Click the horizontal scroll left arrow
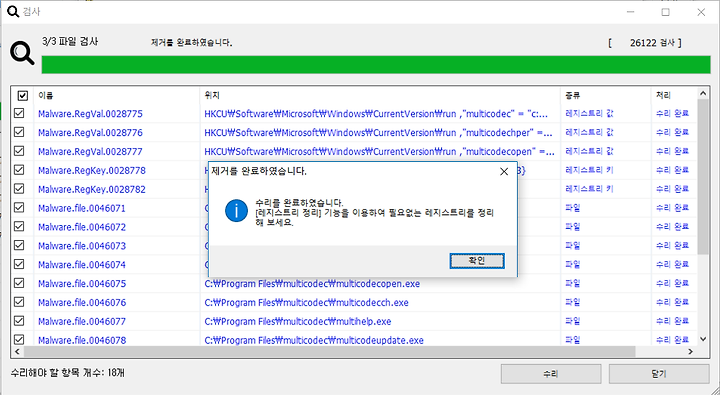Viewport: 720px width, 395px height. tap(17, 352)
